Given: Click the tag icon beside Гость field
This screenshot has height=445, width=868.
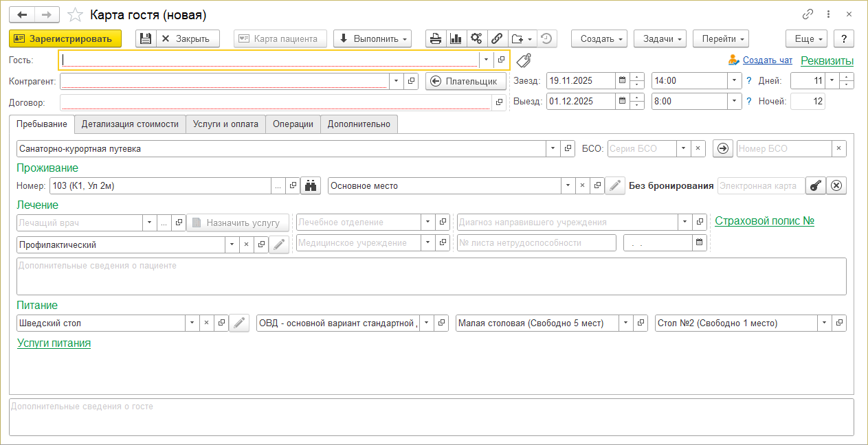Looking at the screenshot, I should (x=524, y=60).
